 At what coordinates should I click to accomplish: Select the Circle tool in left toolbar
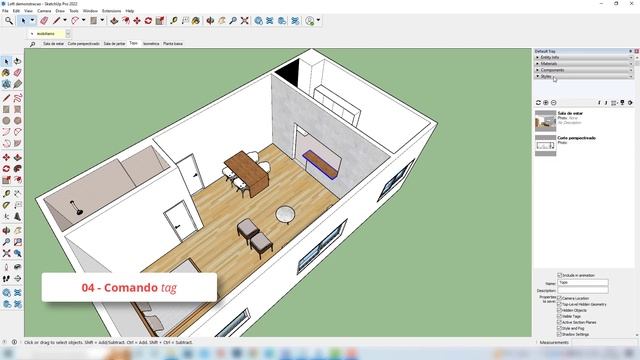click(x=6, y=121)
